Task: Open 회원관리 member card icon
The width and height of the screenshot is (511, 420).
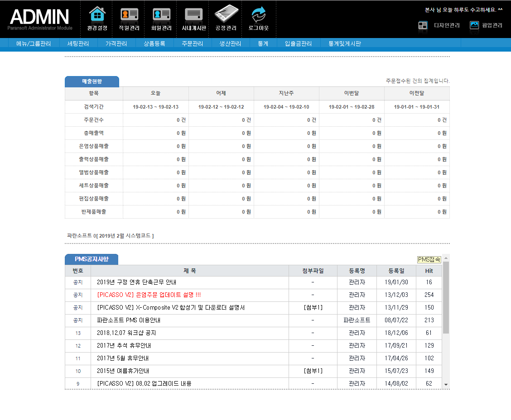Action: coord(161,14)
